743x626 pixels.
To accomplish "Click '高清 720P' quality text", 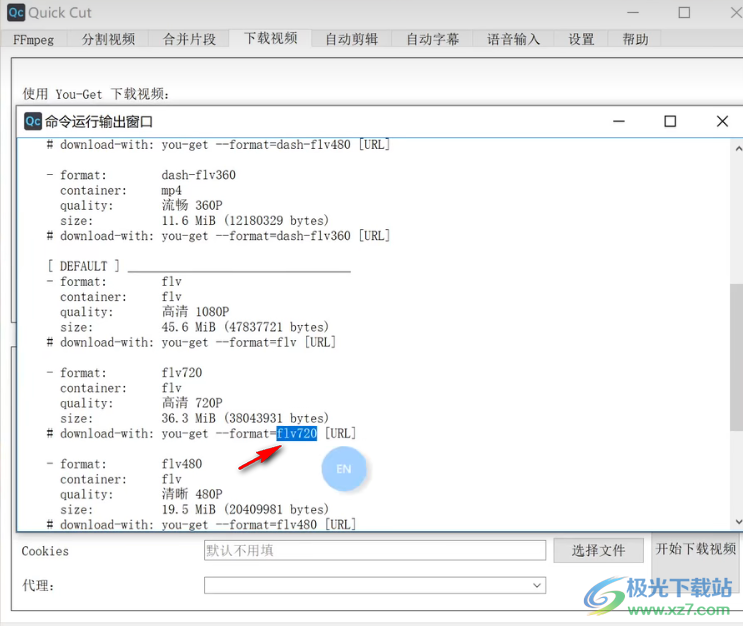I will pyautogui.click(x=192, y=403).
